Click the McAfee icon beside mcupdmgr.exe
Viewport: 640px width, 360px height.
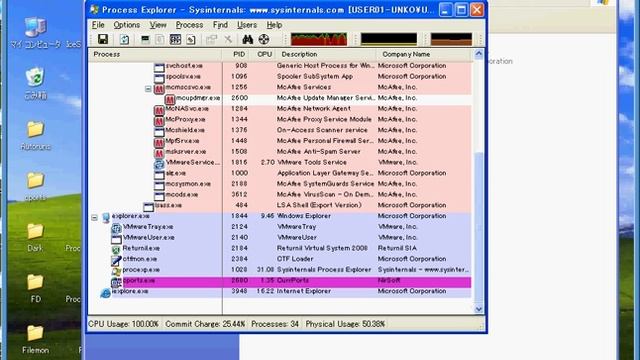[x=170, y=99]
